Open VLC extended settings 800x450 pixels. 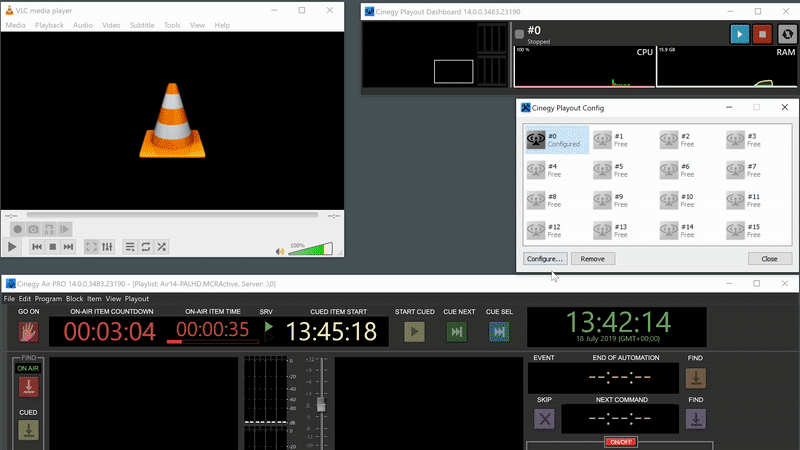coord(107,247)
